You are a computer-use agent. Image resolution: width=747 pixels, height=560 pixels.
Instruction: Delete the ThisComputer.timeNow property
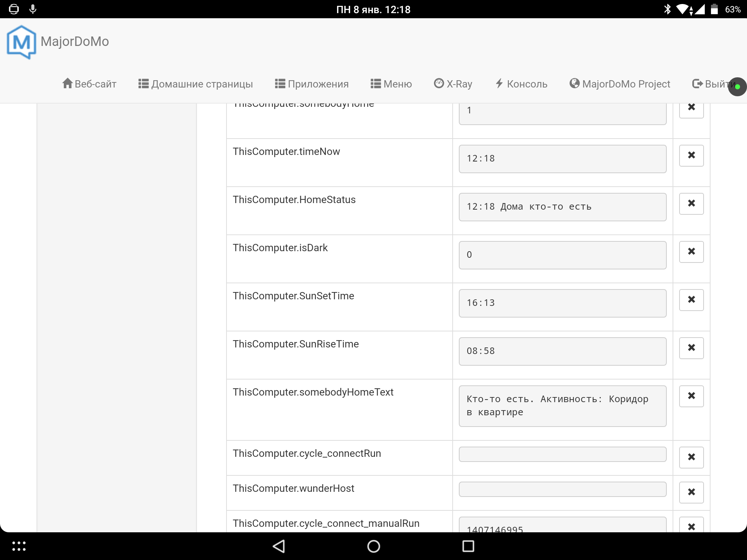tap(691, 155)
